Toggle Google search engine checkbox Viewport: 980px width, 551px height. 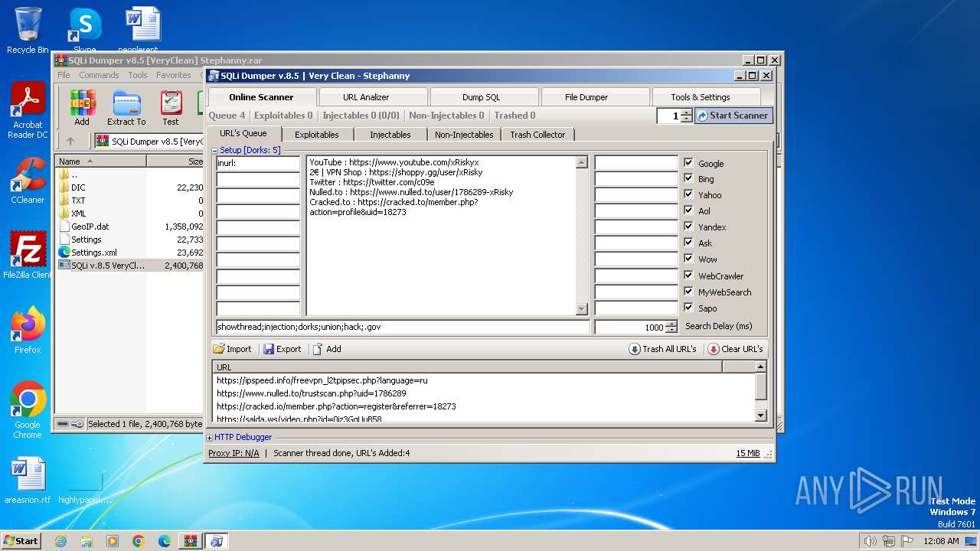coord(688,163)
